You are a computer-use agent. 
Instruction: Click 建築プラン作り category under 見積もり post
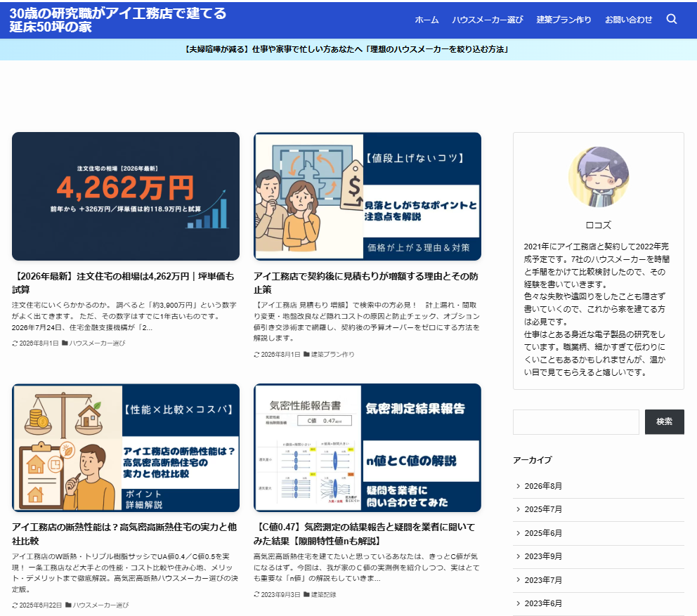(x=332, y=354)
